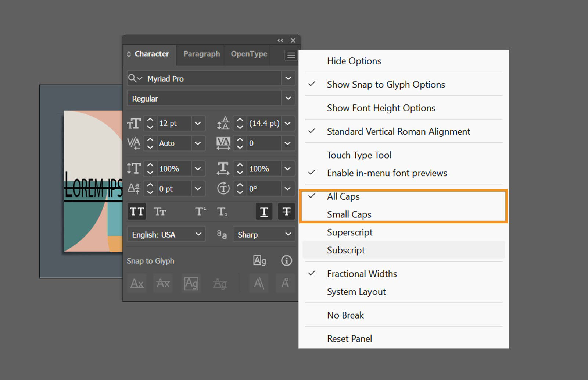Viewport: 588px width, 380px height.
Task: Uncheck Enable in-menu font previews
Action: click(404, 173)
